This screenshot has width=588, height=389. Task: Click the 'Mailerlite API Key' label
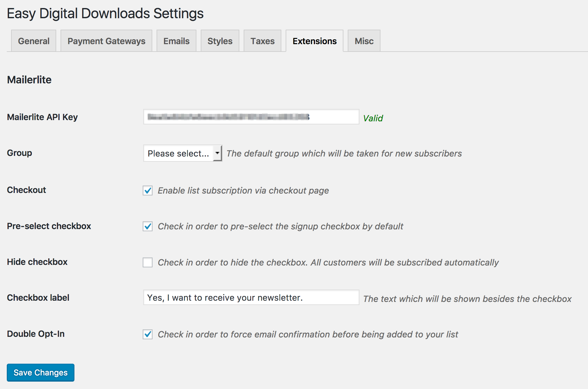click(x=42, y=117)
